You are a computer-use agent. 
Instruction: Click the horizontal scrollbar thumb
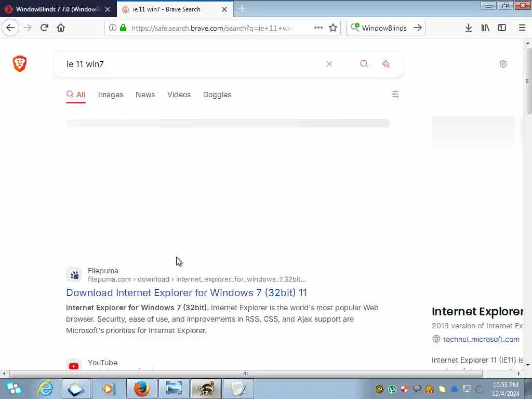coord(246,374)
